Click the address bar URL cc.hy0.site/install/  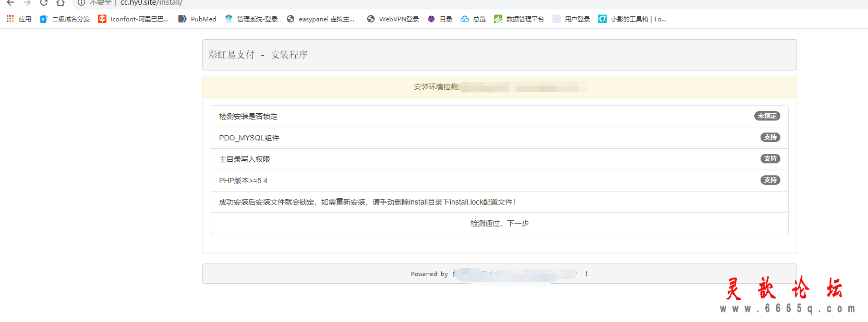tap(151, 3)
